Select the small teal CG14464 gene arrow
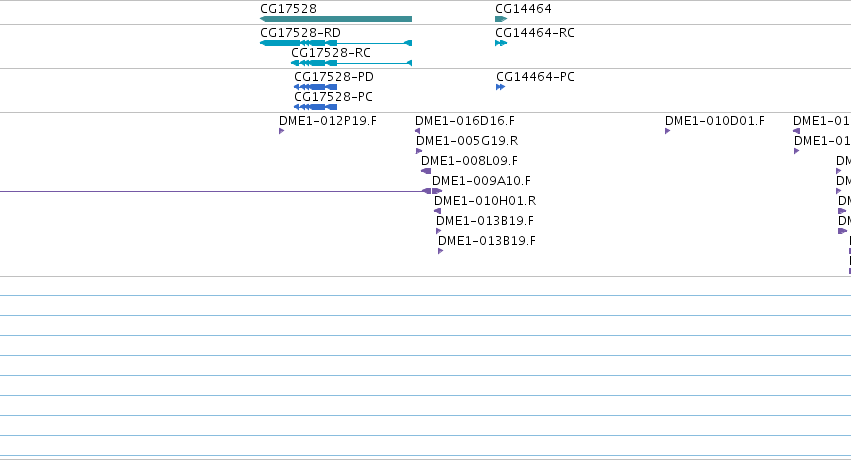 pos(501,19)
